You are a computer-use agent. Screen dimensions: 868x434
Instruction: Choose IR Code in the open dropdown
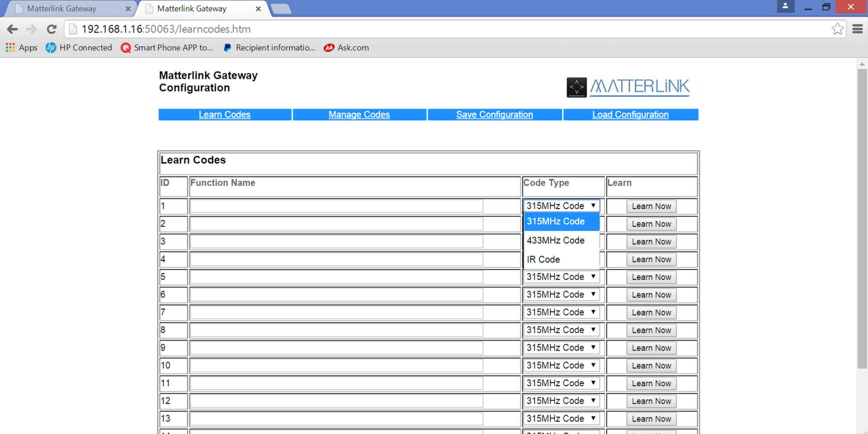pos(543,259)
